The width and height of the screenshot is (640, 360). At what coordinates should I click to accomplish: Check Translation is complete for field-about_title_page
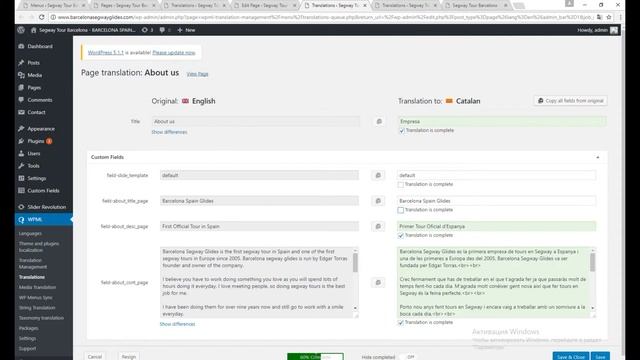click(401, 210)
